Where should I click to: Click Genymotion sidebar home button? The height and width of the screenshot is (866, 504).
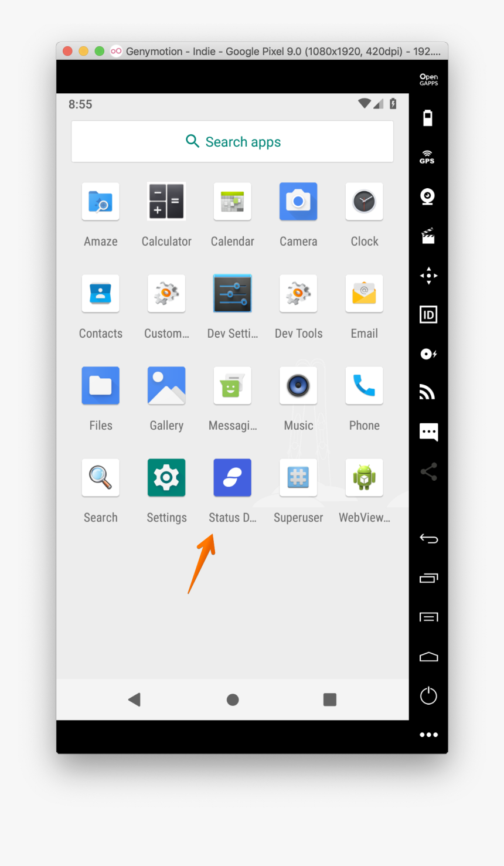point(428,657)
